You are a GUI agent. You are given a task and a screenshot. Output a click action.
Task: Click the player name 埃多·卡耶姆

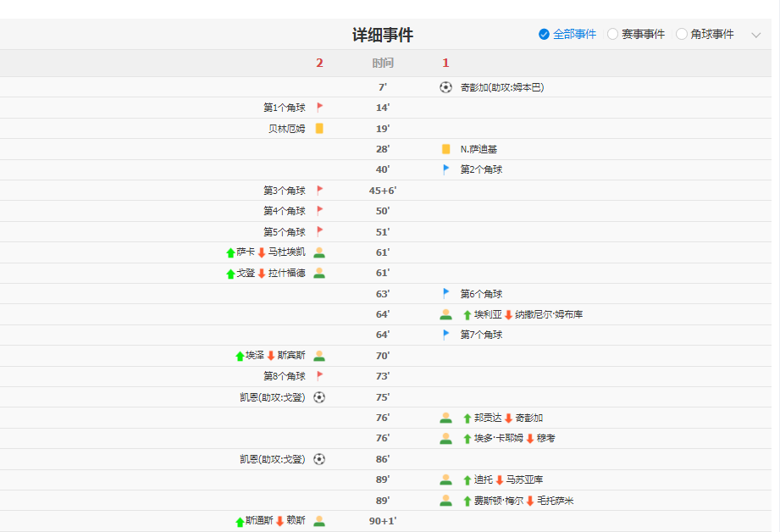coord(499,439)
